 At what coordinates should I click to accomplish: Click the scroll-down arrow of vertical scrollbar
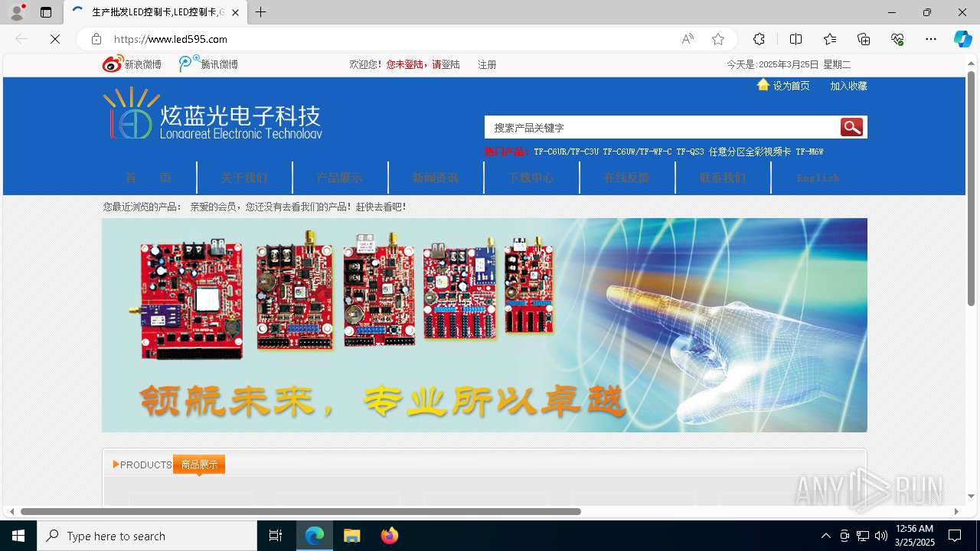[972, 497]
